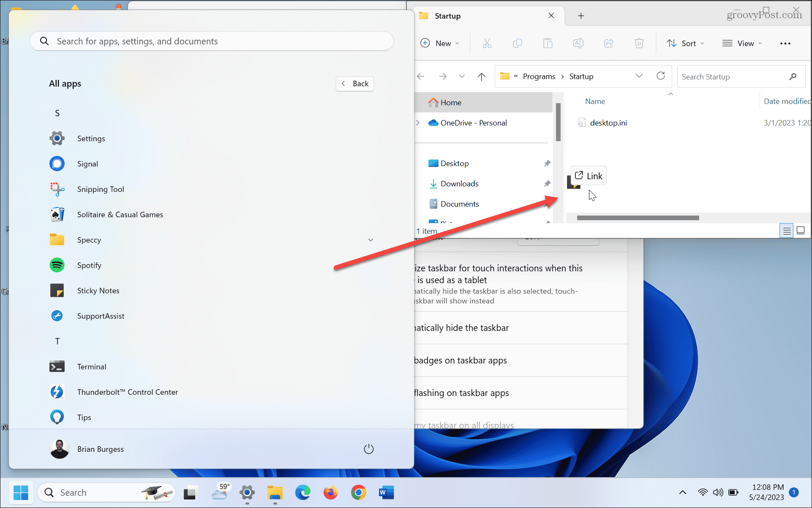Screen dimensions: 812x508
Task: Expand OneDrive - Personal tree node
Action: coord(418,123)
